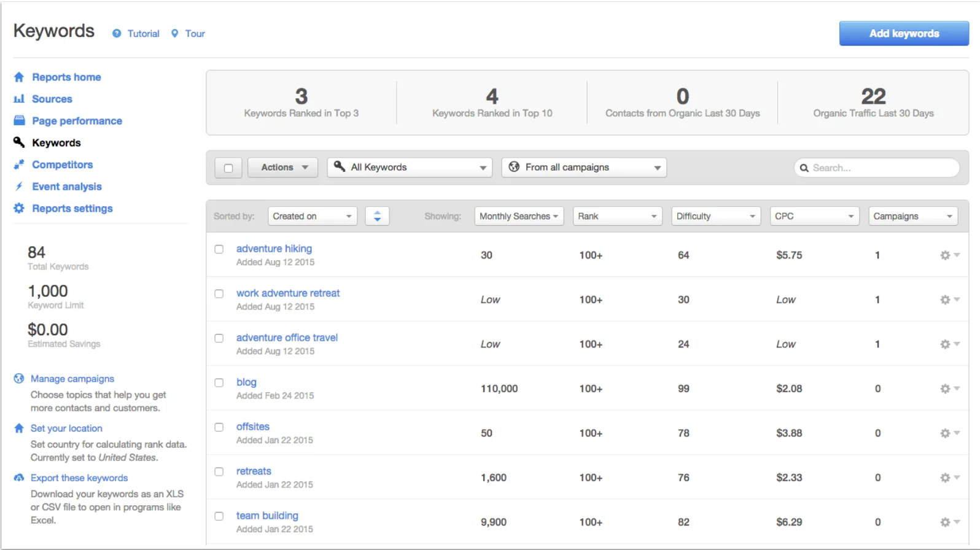The width and height of the screenshot is (980, 550).
Task: Click the Page performance icon
Action: coord(19,120)
